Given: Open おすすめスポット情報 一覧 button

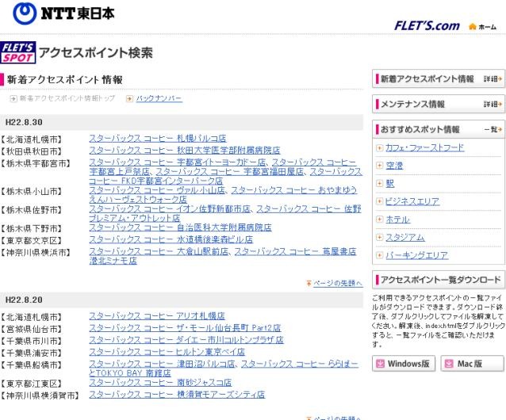Looking at the screenshot, I should [439, 129].
